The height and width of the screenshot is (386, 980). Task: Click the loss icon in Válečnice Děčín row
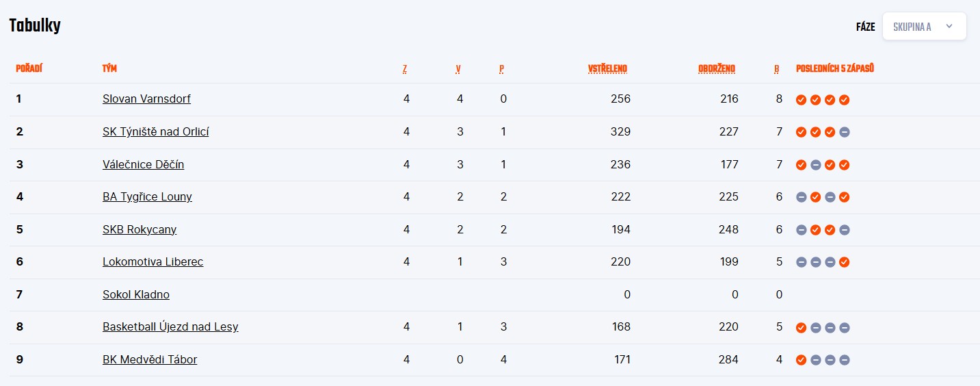815,165
